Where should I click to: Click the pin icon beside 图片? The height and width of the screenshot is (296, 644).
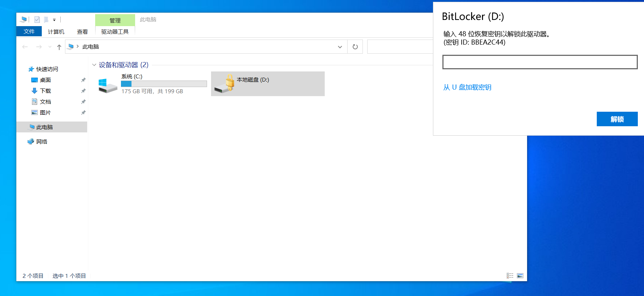click(x=83, y=112)
